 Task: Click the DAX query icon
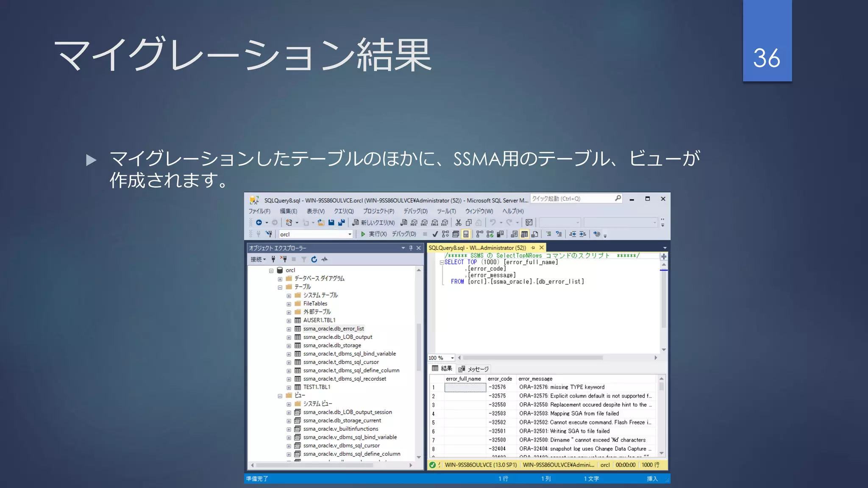445,222
